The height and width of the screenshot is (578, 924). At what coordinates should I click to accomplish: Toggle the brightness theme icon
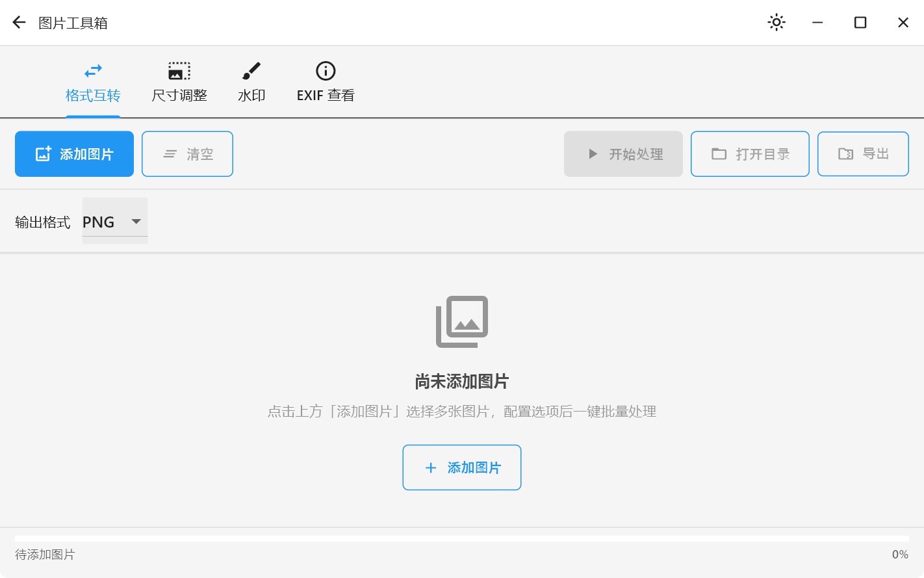[x=776, y=23]
